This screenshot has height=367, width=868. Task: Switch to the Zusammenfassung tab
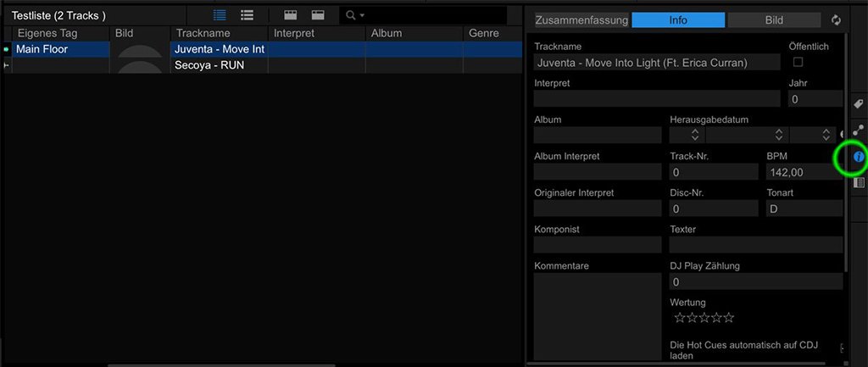(x=581, y=20)
